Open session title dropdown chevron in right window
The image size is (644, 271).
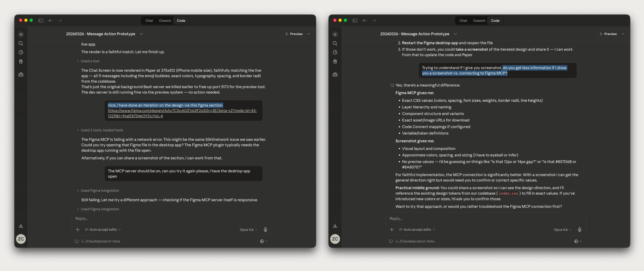pos(455,34)
